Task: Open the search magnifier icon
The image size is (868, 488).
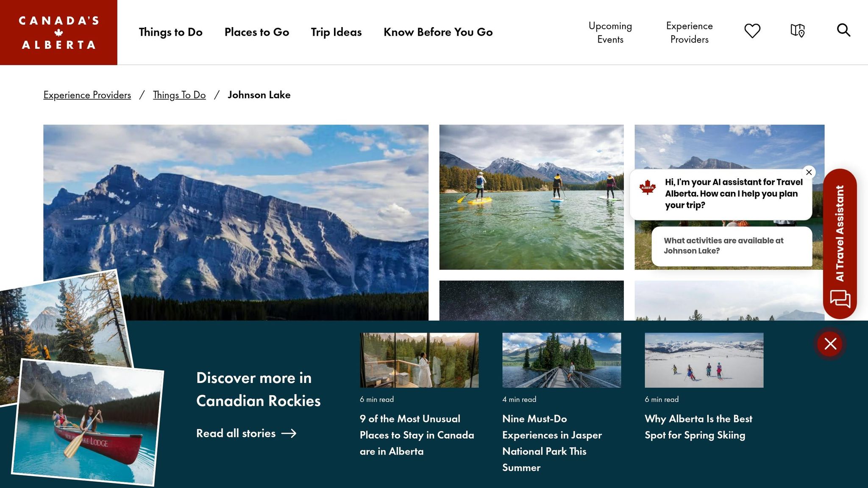Action: pyautogui.click(x=843, y=30)
